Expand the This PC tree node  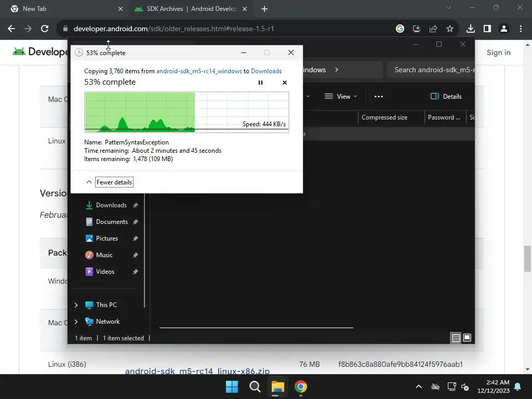pyautogui.click(x=76, y=305)
